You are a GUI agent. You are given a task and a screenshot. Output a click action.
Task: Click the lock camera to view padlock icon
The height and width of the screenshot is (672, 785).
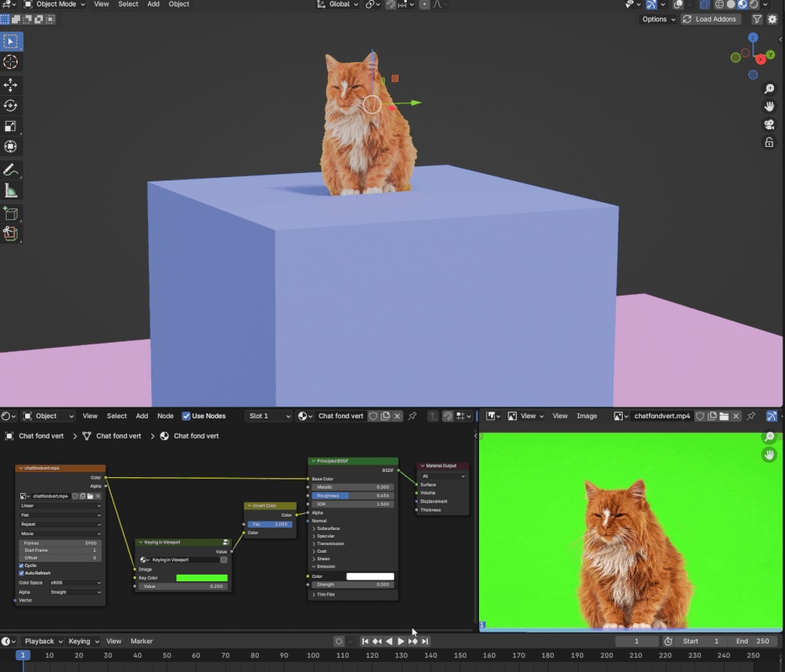pos(769,143)
